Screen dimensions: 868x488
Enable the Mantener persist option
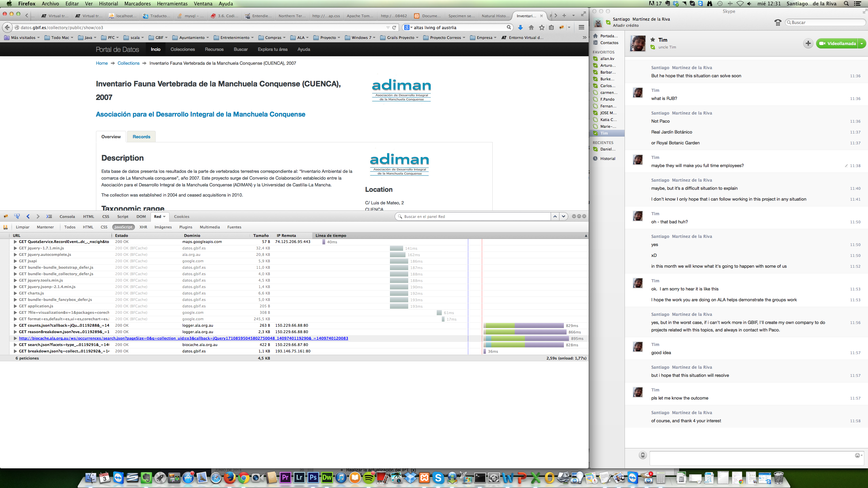45,227
